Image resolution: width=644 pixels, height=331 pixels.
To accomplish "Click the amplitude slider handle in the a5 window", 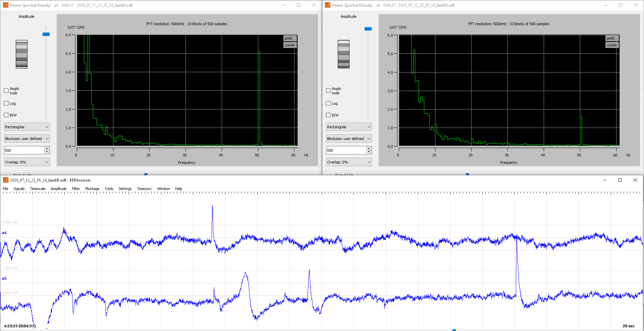I will (368, 29).
